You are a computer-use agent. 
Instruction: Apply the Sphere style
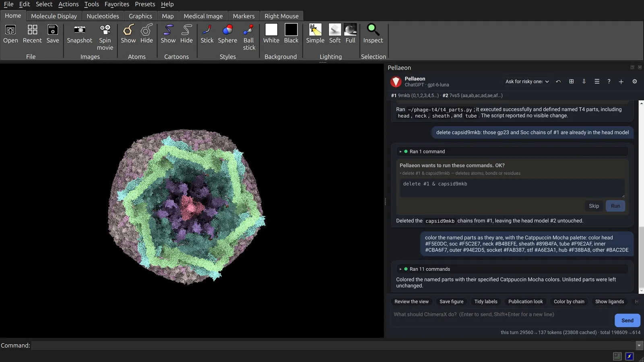pos(227,34)
